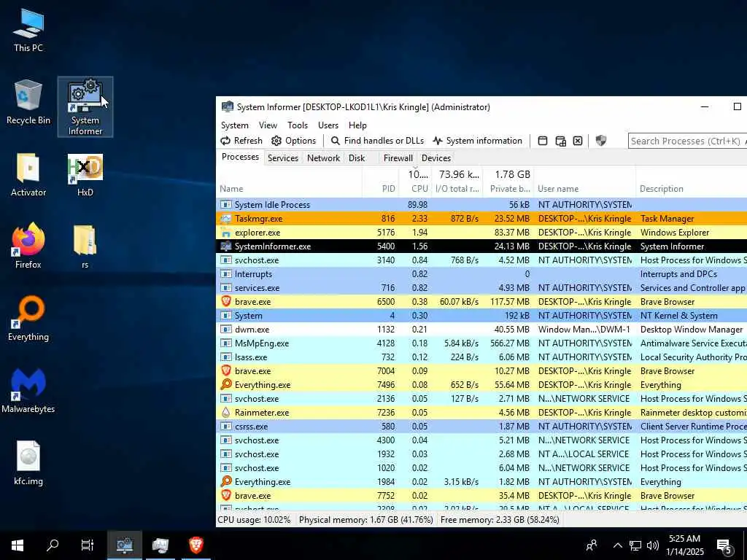Select the Everything desktop shortcut
The image size is (747, 560).
[x=28, y=318]
